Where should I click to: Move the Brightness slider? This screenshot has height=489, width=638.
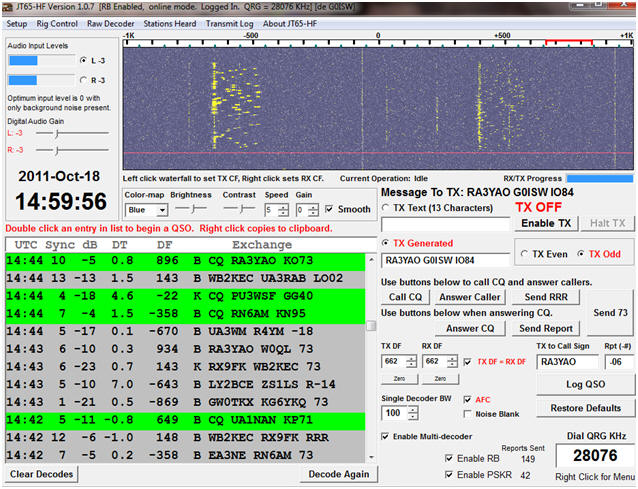click(191, 209)
